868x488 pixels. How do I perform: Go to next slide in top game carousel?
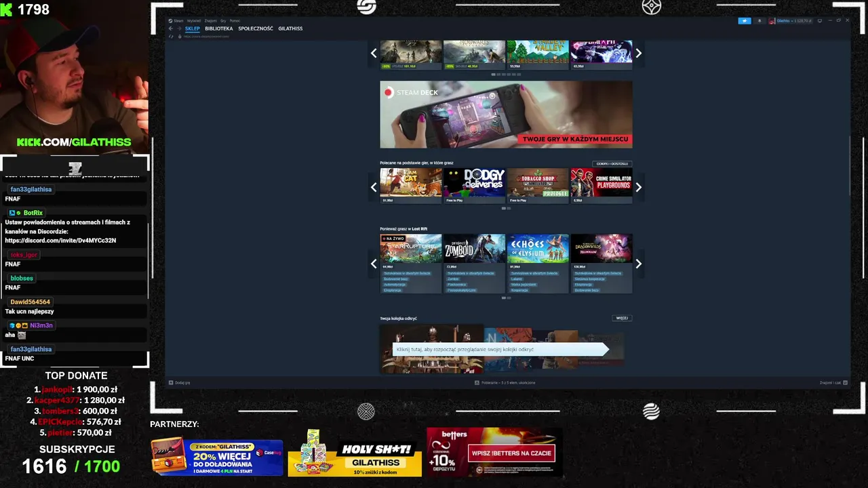638,53
